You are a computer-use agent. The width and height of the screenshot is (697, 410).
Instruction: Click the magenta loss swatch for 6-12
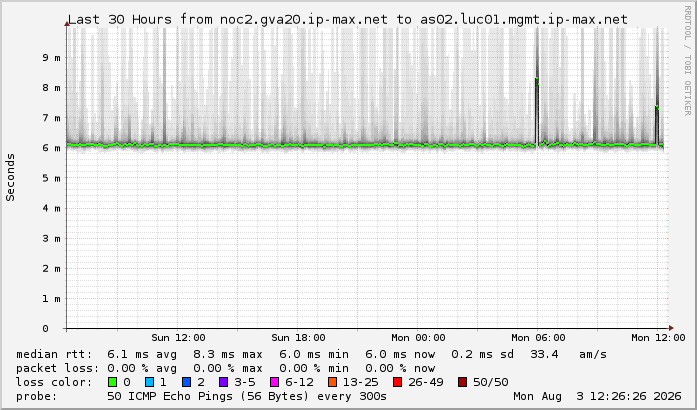pyautogui.click(x=275, y=382)
